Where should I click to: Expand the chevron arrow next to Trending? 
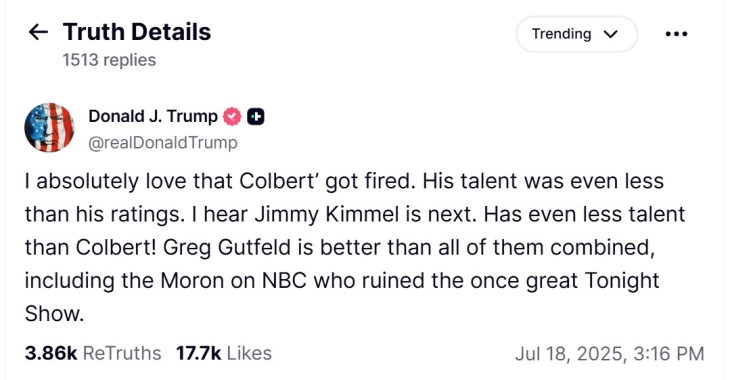coord(610,34)
